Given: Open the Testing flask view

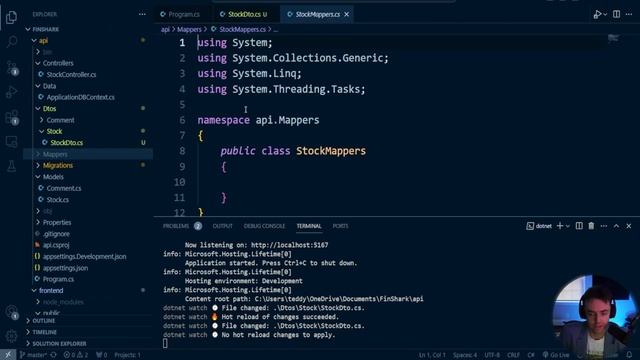Looking at the screenshot, I should 11,166.
